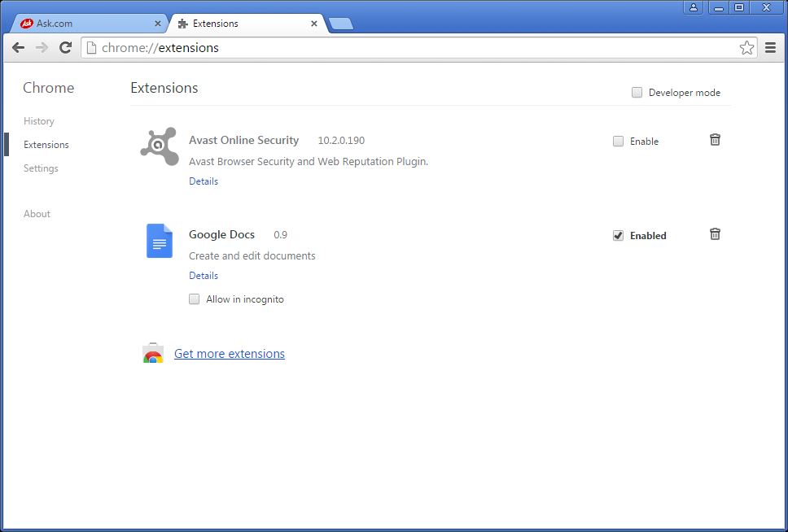Click the Google Docs extension name
Image resolution: width=788 pixels, height=532 pixels.
click(221, 234)
